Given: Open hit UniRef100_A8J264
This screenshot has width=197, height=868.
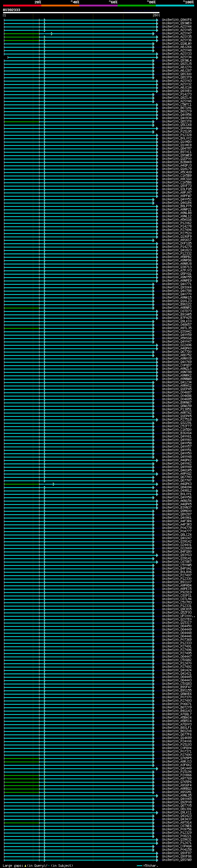Looking at the screenshot, I should pyautogui.click(x=177, y=47).
